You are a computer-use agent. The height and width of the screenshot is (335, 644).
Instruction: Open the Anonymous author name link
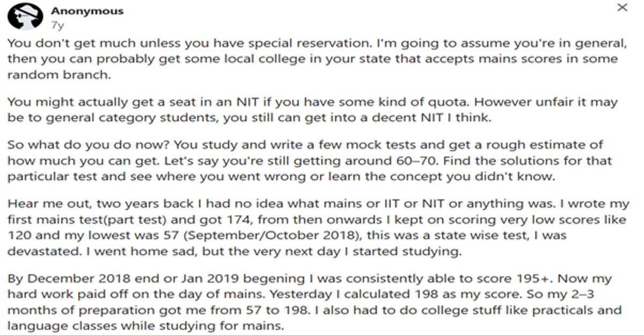pyautogui.click(x=87, y=11)
